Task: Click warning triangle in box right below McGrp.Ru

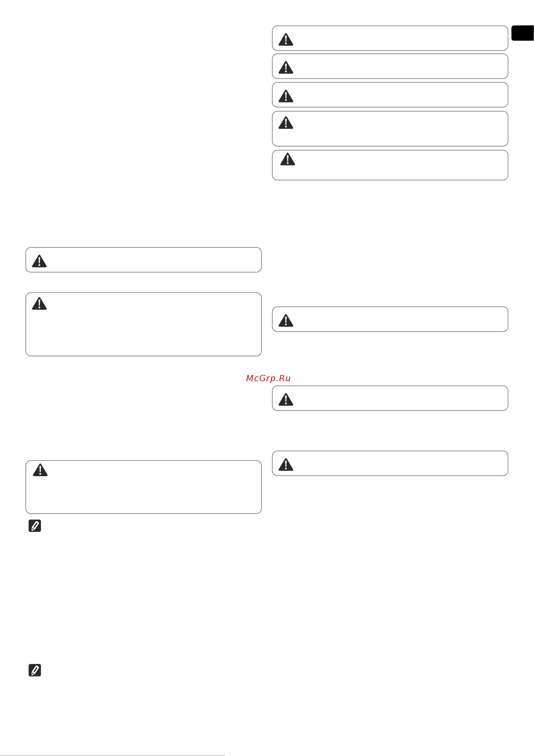Action: [x=286, y=399]
